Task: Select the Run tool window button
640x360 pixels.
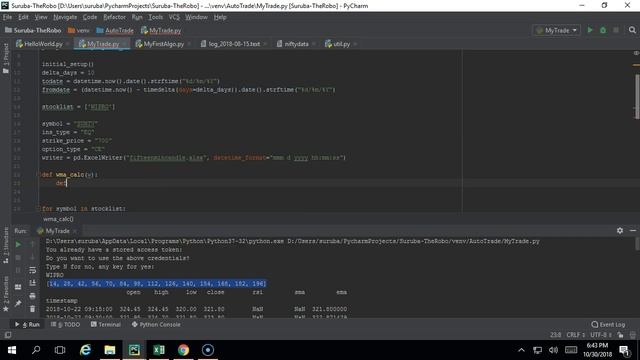Action: coord(27,324)
